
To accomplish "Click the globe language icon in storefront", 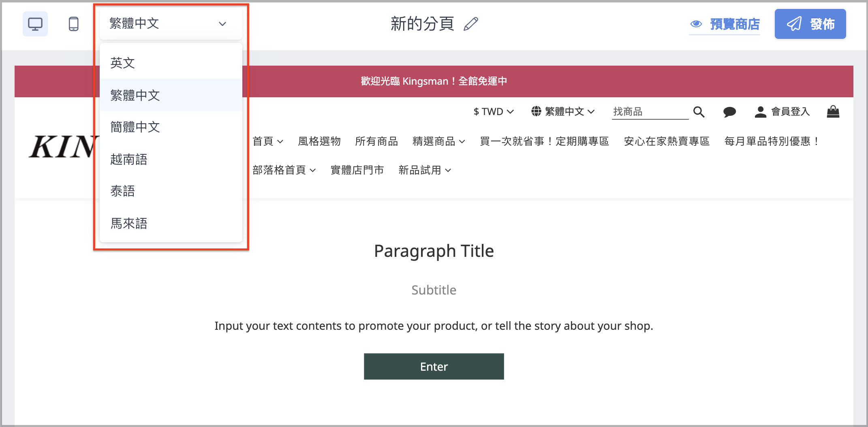I will pyautogui.click(x=536, y=111).
